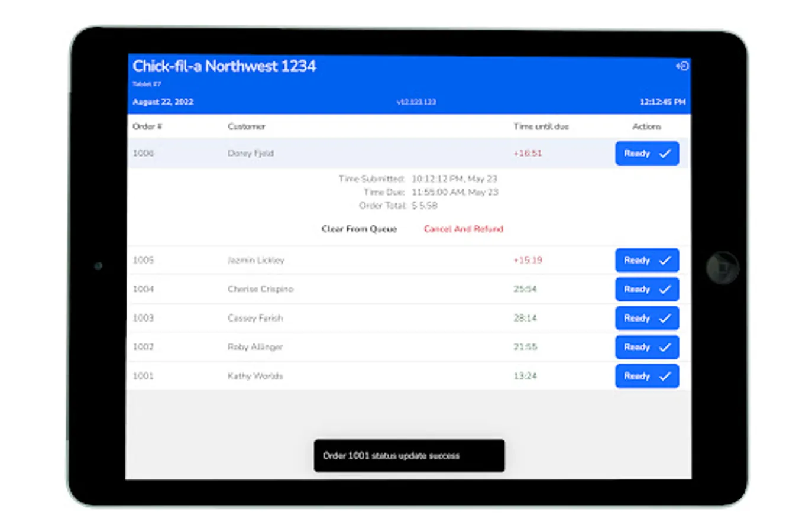Click the remaining time 28:14

coord(525,318)
